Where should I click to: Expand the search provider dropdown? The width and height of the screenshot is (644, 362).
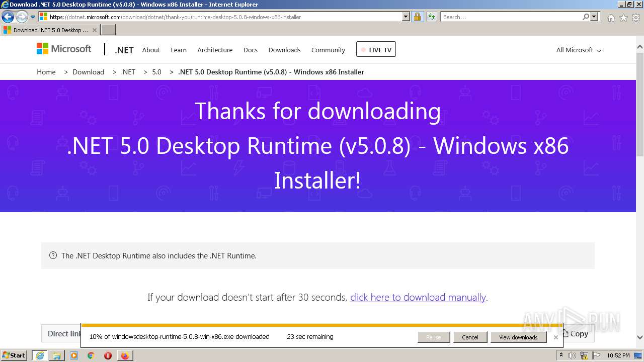(x=594, y=17)
